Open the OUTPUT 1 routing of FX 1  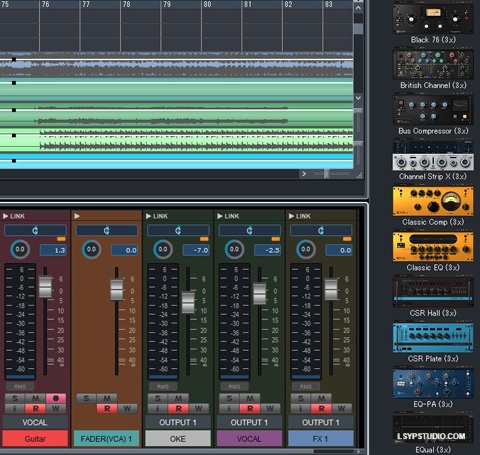[321, 422]
